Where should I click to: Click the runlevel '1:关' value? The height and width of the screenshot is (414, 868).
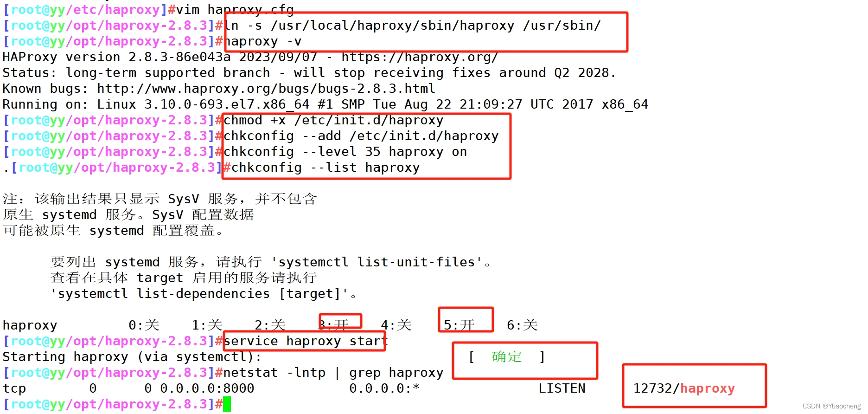click(207, 325)
